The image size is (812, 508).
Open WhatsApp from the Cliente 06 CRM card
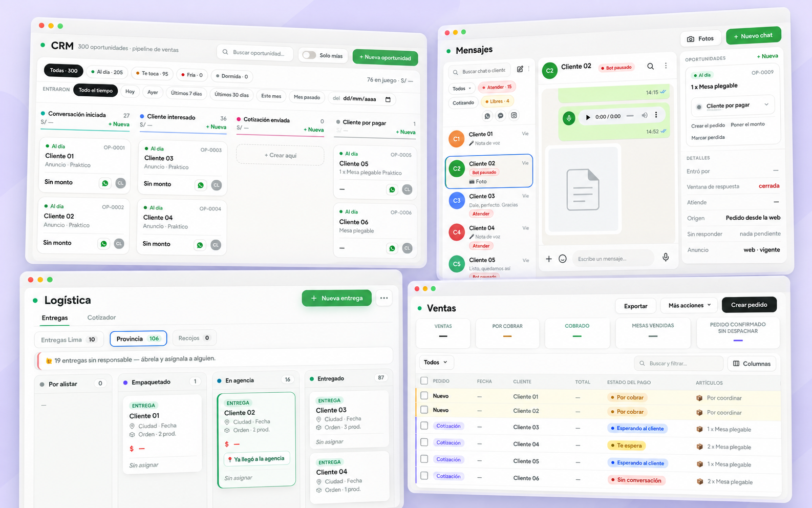(x=392, y=248)
